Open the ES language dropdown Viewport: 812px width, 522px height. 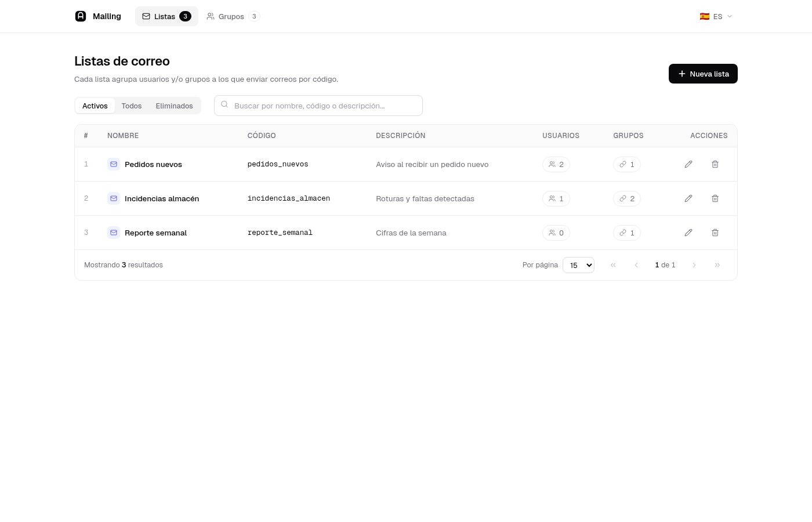tap(716, 16)
